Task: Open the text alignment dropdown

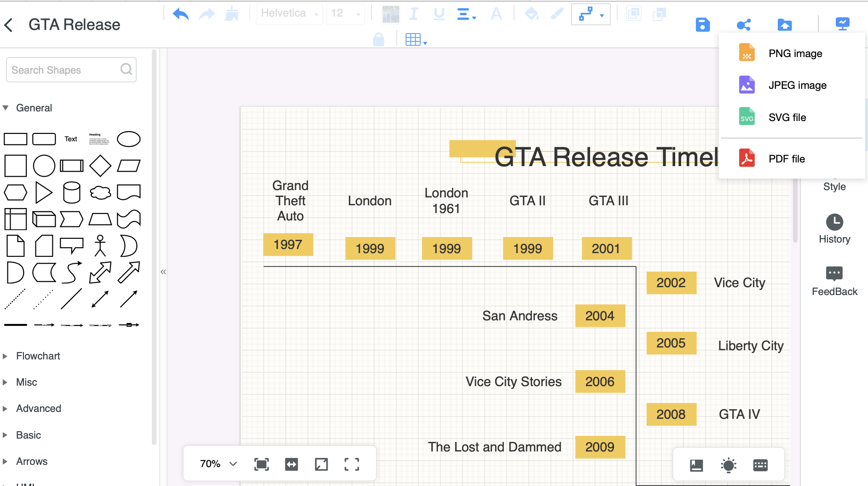Action: [467, 14]
